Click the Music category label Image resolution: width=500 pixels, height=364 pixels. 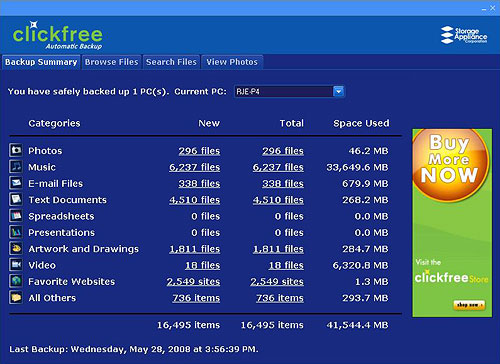tap(42, 167)
